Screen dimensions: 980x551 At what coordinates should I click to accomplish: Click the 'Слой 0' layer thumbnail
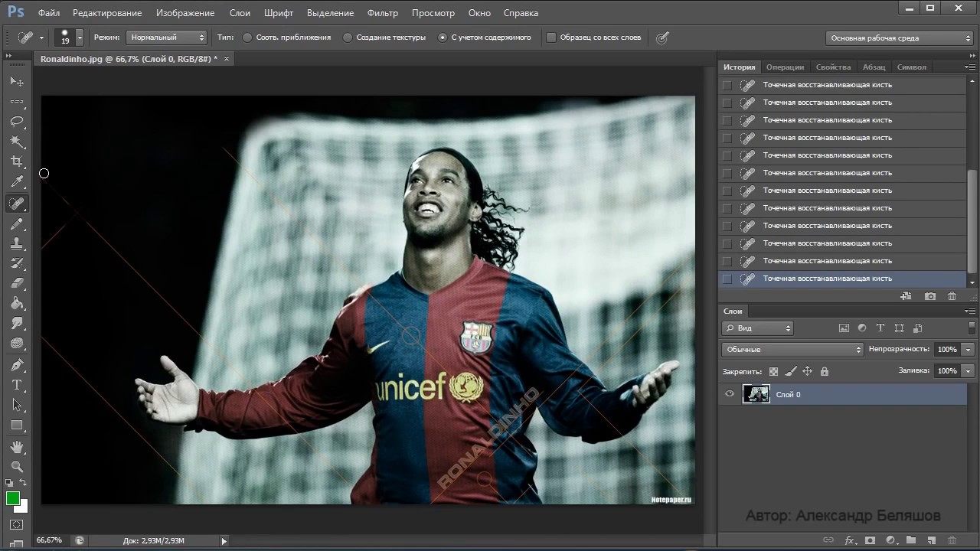click(756, 394)
